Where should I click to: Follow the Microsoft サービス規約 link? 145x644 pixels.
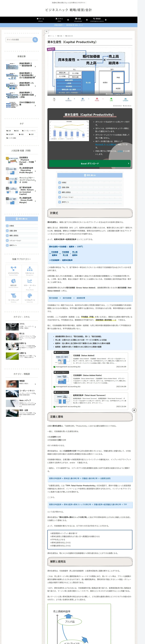coord(105,144)
